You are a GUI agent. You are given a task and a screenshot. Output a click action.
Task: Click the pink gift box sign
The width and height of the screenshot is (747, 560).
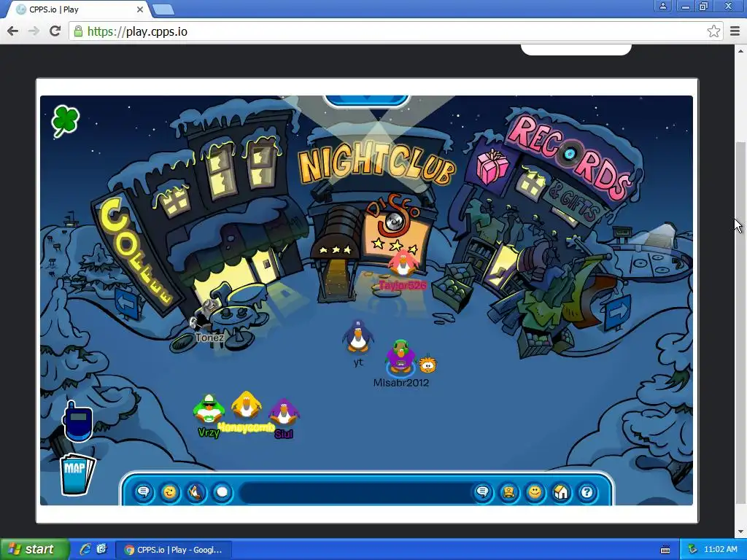tap(492, 166)
